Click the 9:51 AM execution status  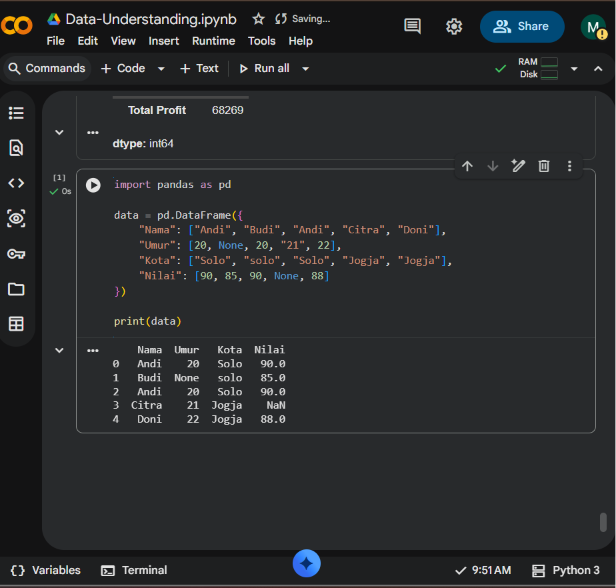pos(483,570)
